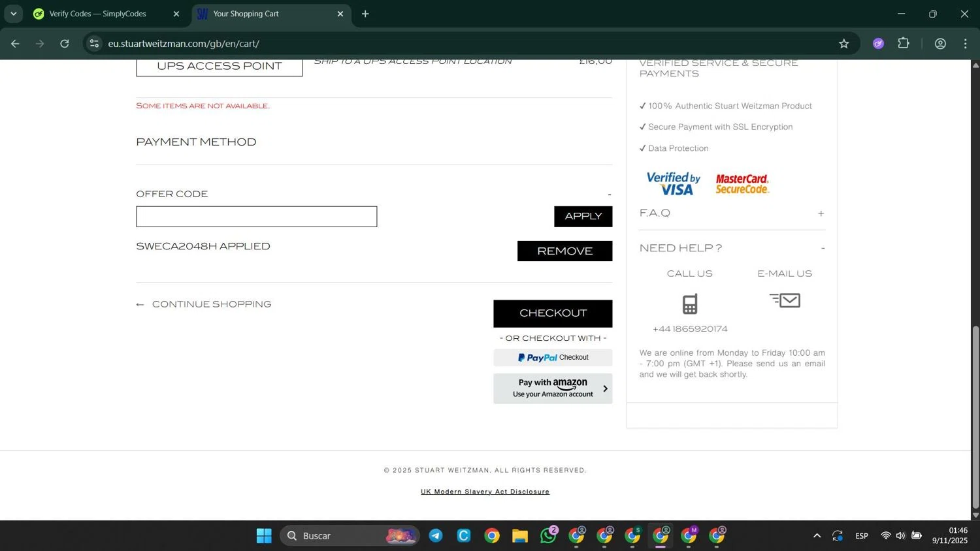Select UPS Access Point shipping option
The width and height of the screenshot is (980, 551).
[219, 67]
